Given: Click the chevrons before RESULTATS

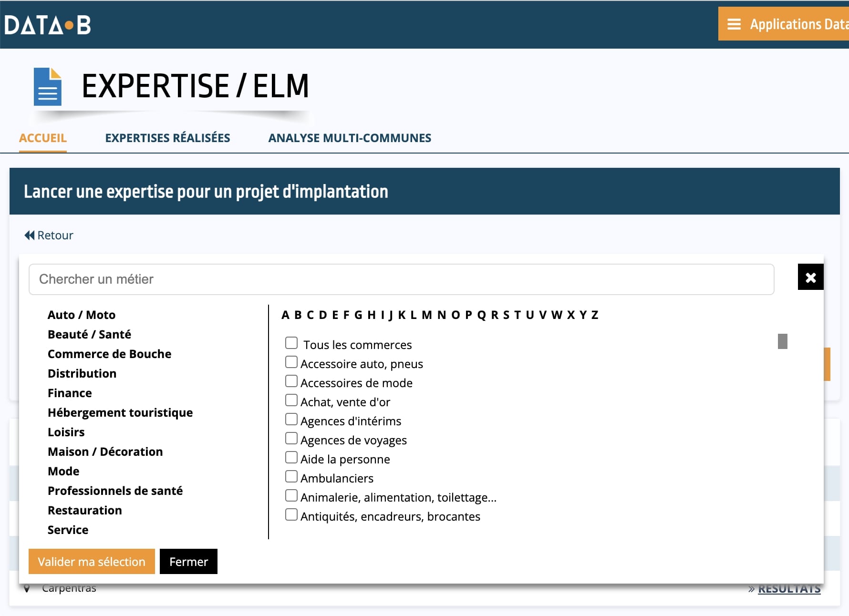Looking at the screenshot, I should pos(752,589).
